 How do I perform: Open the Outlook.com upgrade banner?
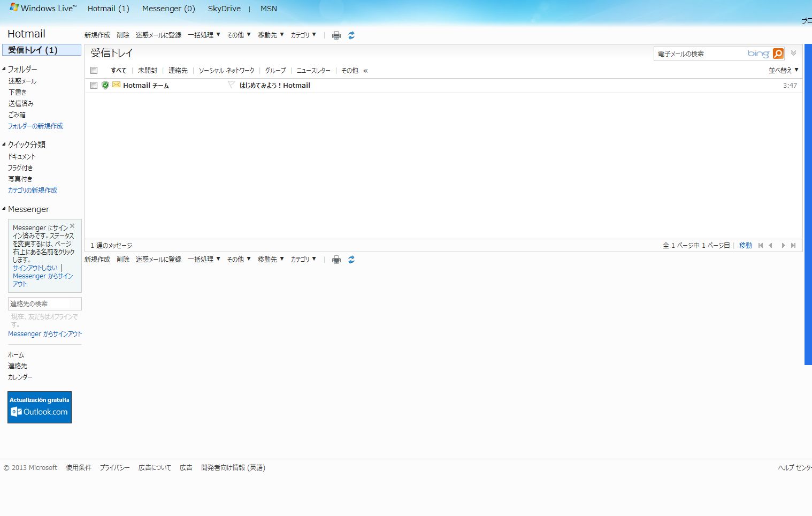(40, 407)
